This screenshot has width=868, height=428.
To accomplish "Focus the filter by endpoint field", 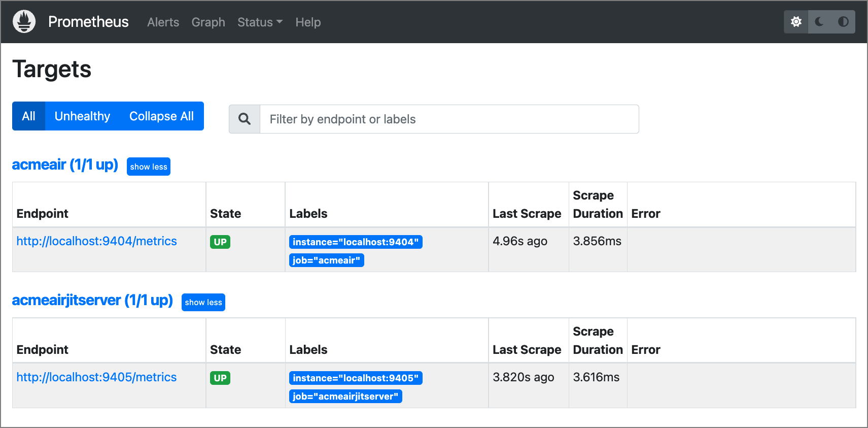I will coord(449,119).
